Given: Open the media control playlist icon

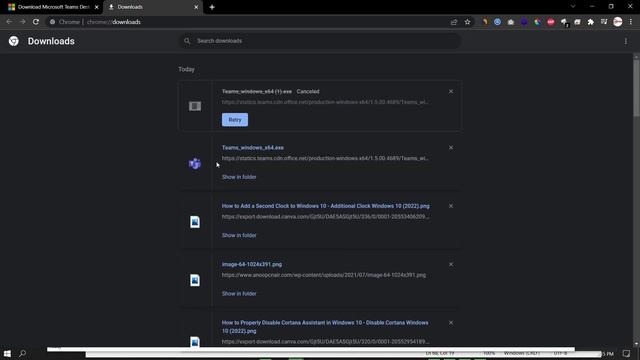Looking at the screenshot, I should (604, 22).
